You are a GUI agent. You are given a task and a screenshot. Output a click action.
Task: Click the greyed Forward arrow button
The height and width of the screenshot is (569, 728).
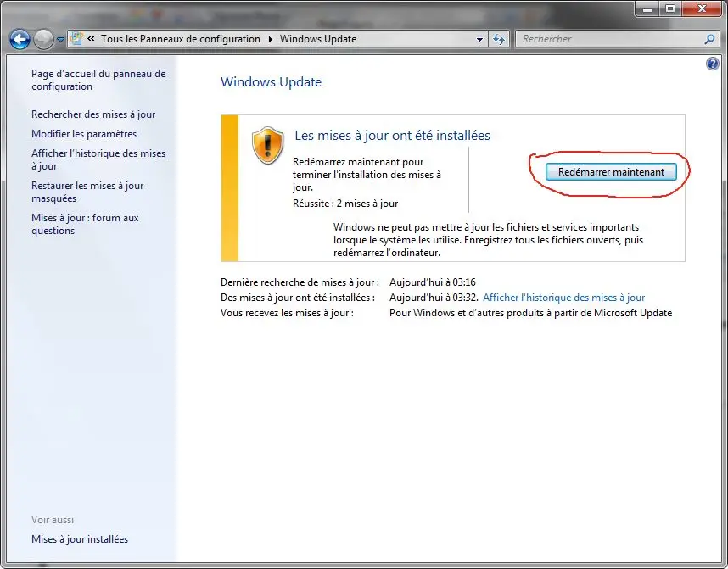(x=43, y=40)
